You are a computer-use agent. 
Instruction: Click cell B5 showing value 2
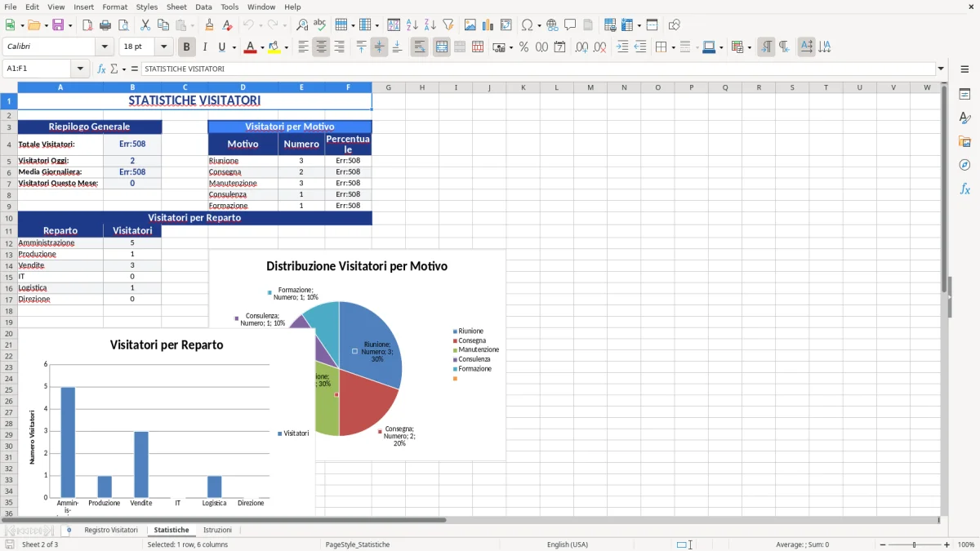tap(132, 160)
